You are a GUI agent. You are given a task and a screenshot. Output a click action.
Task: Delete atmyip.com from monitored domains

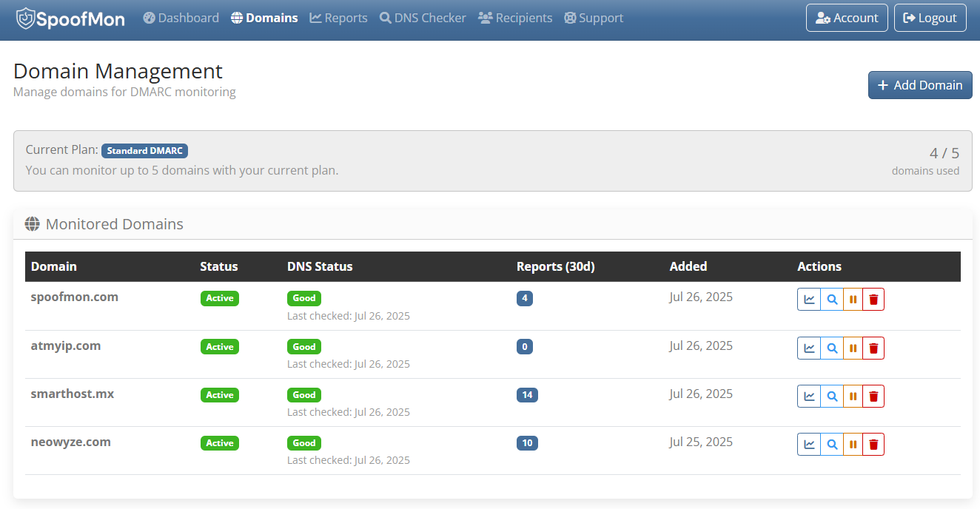coord(873,348)
